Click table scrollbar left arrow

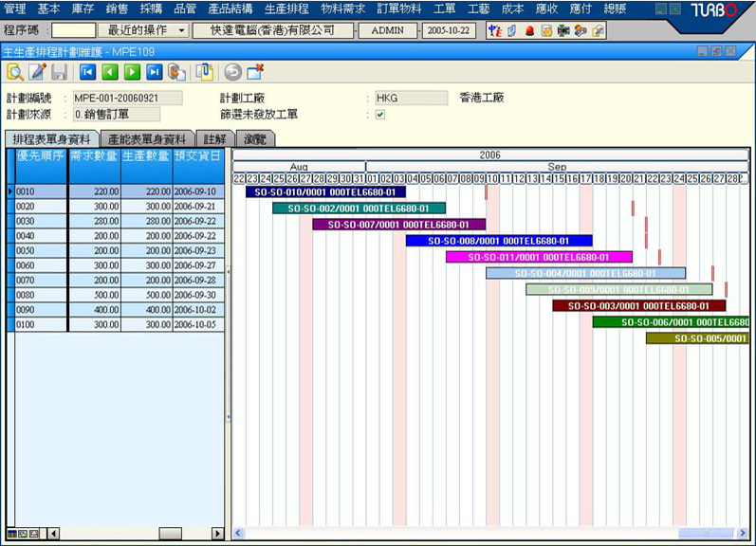point(53,534)
